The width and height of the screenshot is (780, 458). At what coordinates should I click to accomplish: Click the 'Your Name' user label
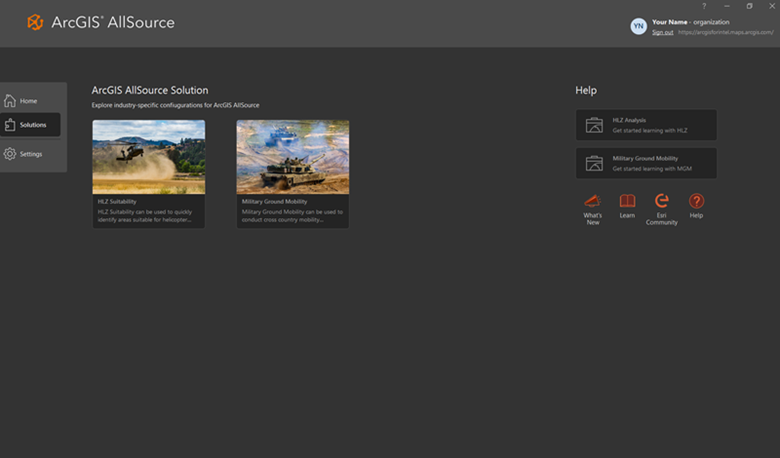670,22
